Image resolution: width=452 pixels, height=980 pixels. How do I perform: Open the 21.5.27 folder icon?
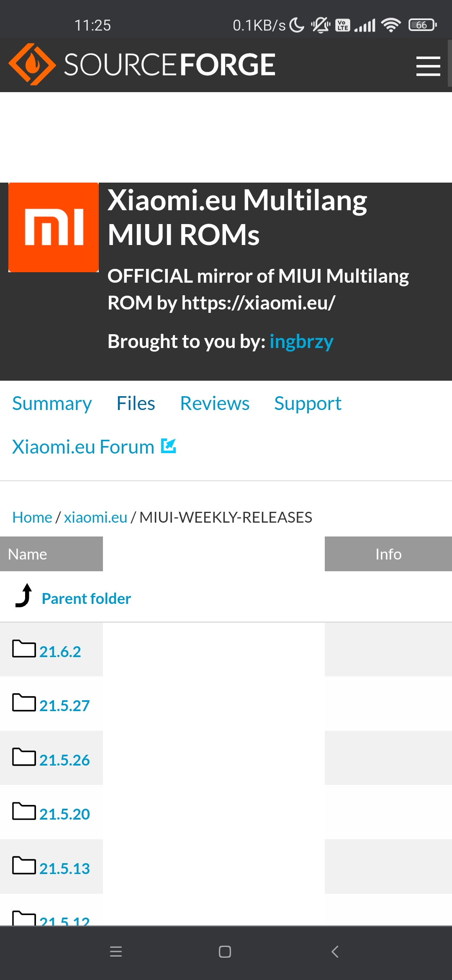click(24, 702)
